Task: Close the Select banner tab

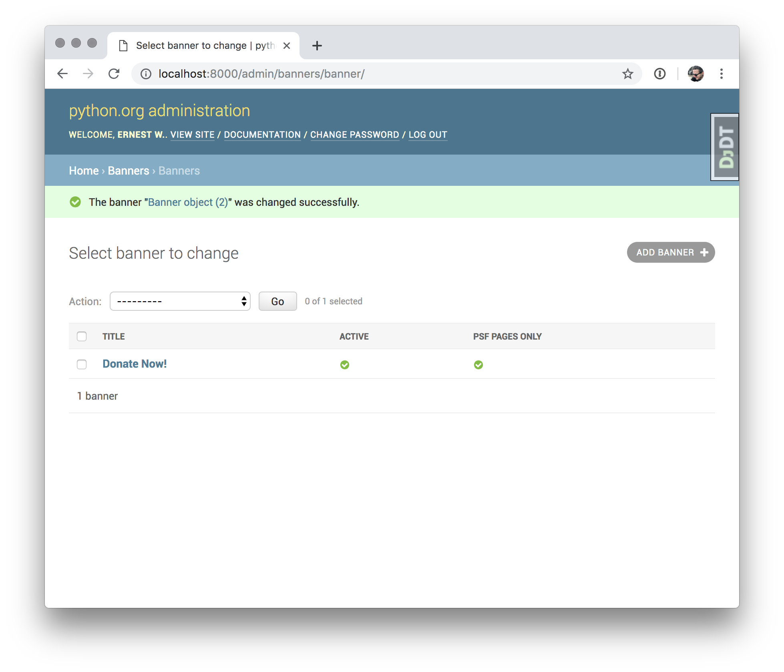Action: click(287, 46)
